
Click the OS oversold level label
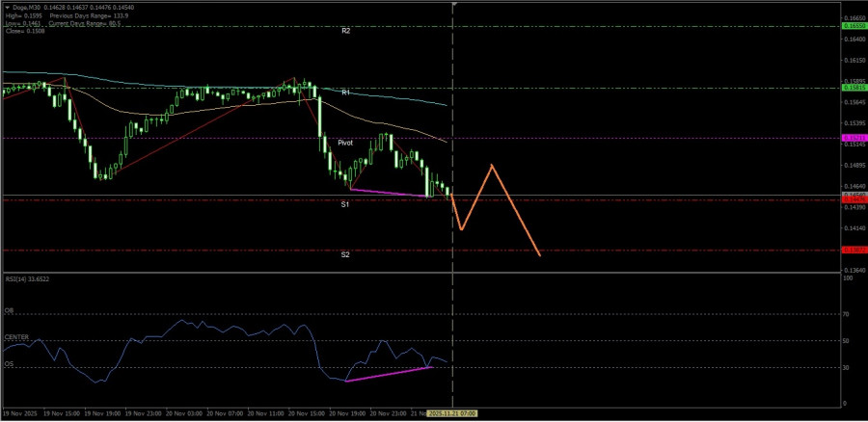[x=9, y=364]
